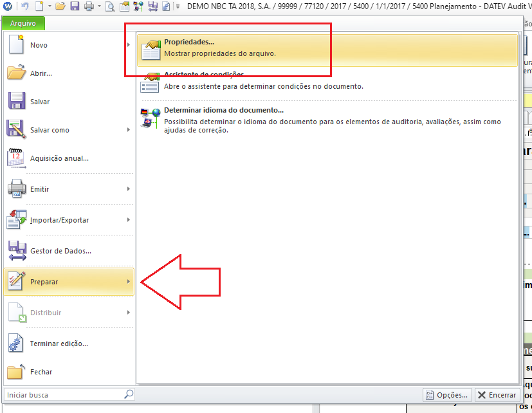
Task: Open the dropdown arrow next to printer icon
Action: point(99,6)
